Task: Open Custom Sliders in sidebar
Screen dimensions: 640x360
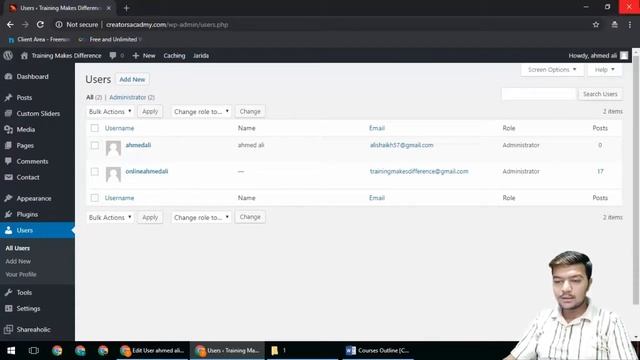Action: pos(37,113)
